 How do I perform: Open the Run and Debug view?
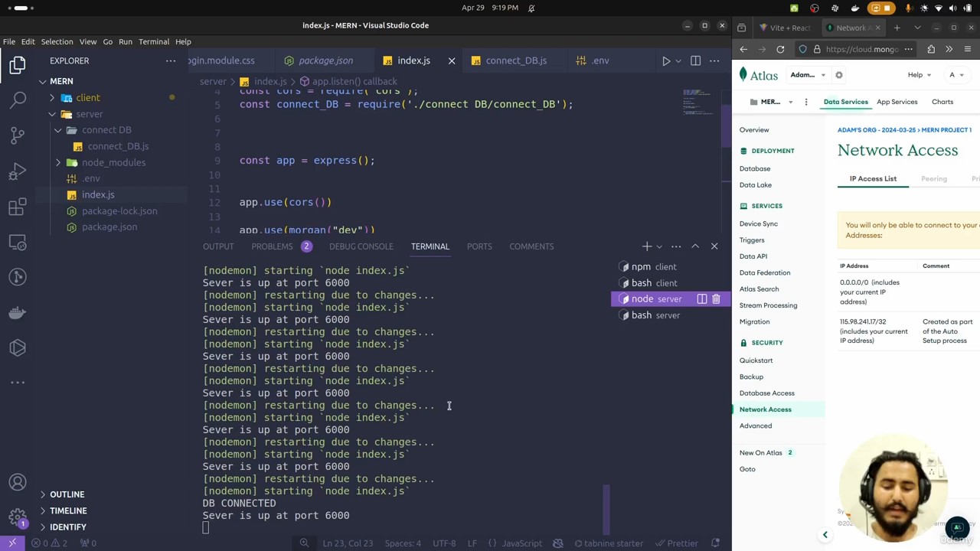click(x=18, y=171)
